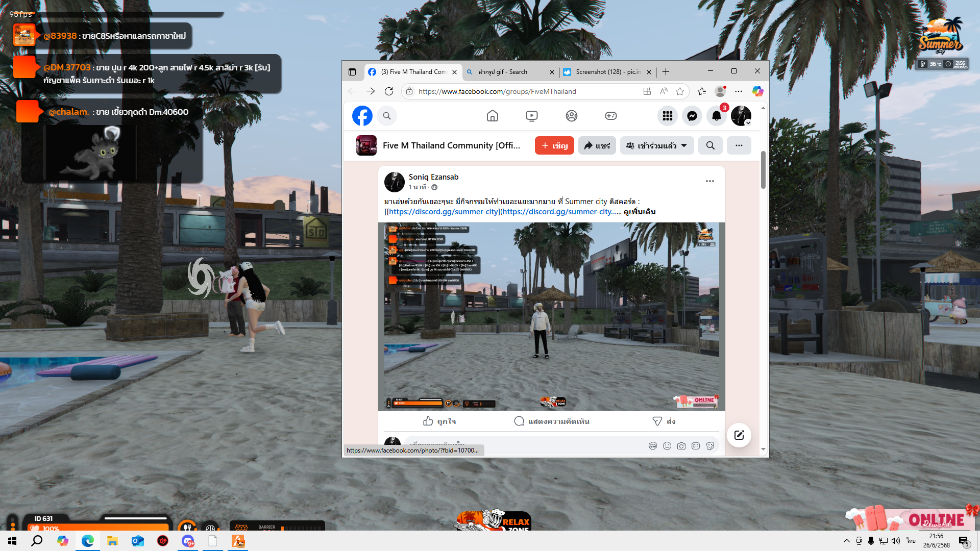Open Facebook Messenger icon
The width and height of the screenshot is (980, 551).
pyautogui.click(x=692, y=116)
